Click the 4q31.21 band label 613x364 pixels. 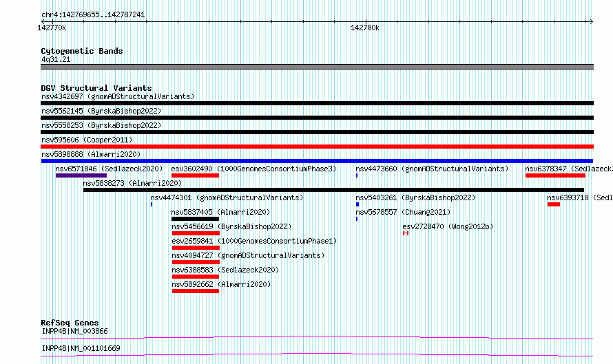click(x=56, y=59)
